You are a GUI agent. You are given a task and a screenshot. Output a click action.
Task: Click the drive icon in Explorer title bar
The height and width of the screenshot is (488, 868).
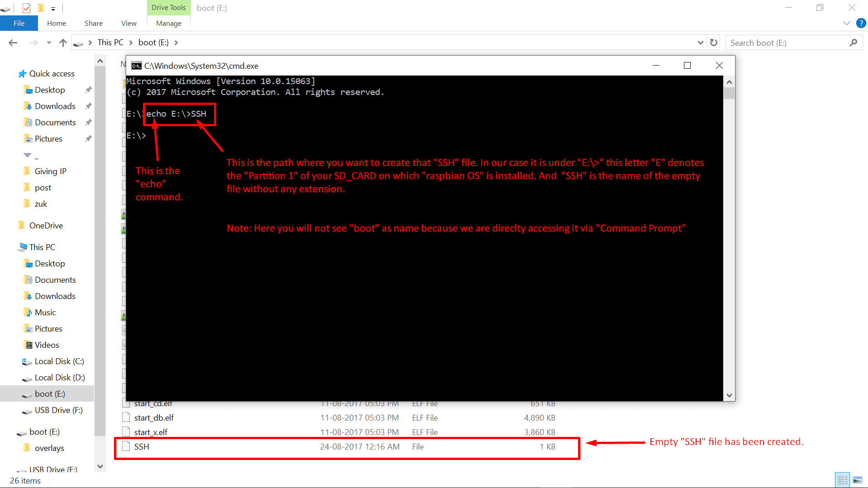5,8
